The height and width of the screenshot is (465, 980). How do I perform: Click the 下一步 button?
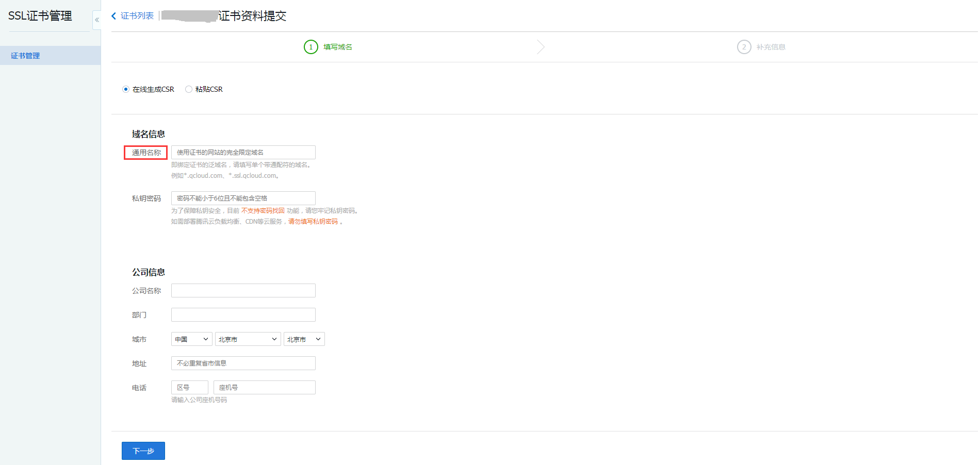click(143, 451)
